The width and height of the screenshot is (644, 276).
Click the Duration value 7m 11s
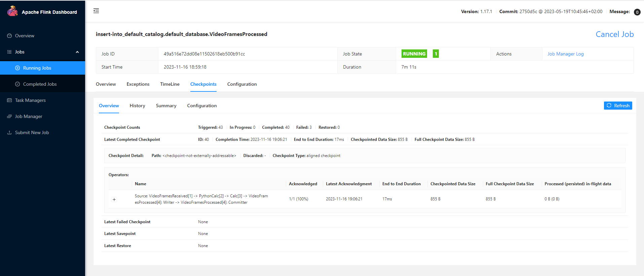(x=409, y=67)
